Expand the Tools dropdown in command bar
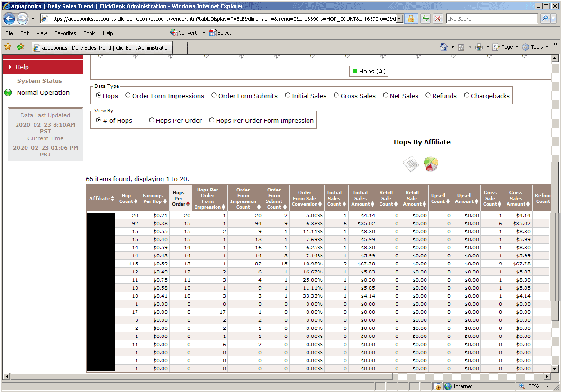Image resolution: width=561 pixels, height=392 pixels. (x=536, y=47)
